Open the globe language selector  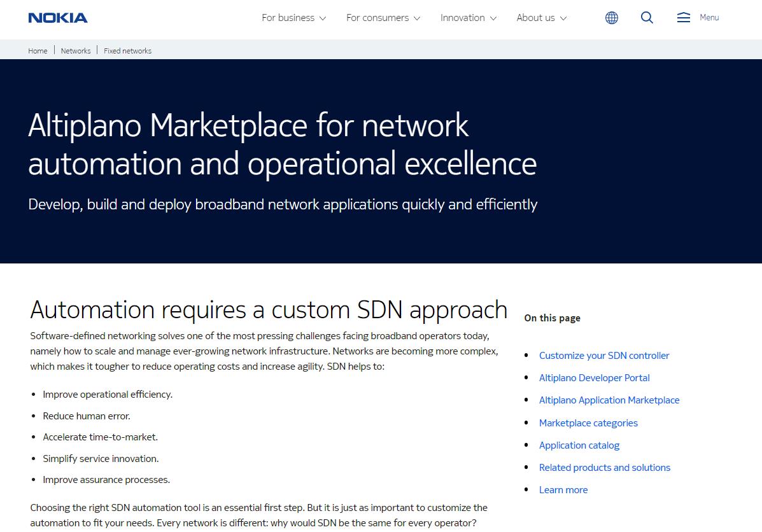pyautogui.click(x=611, y=18)
